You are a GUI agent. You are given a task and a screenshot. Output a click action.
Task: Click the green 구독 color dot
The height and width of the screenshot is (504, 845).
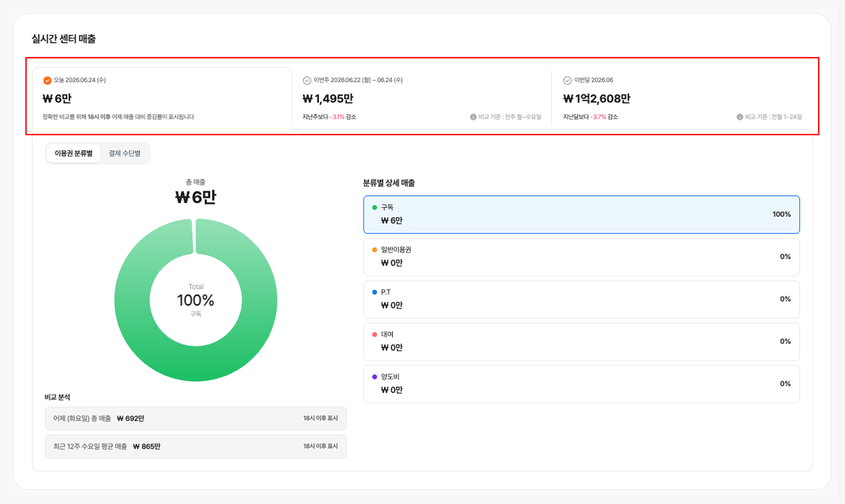click(375, 208)
